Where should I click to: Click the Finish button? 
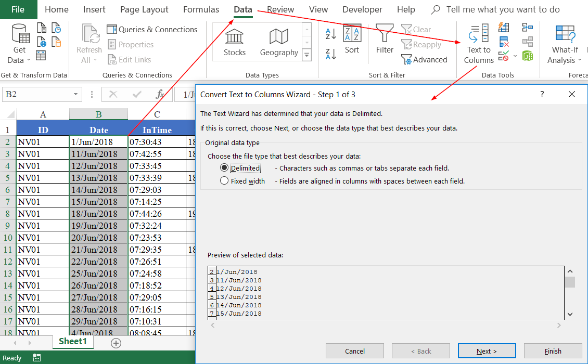(553, 351)
